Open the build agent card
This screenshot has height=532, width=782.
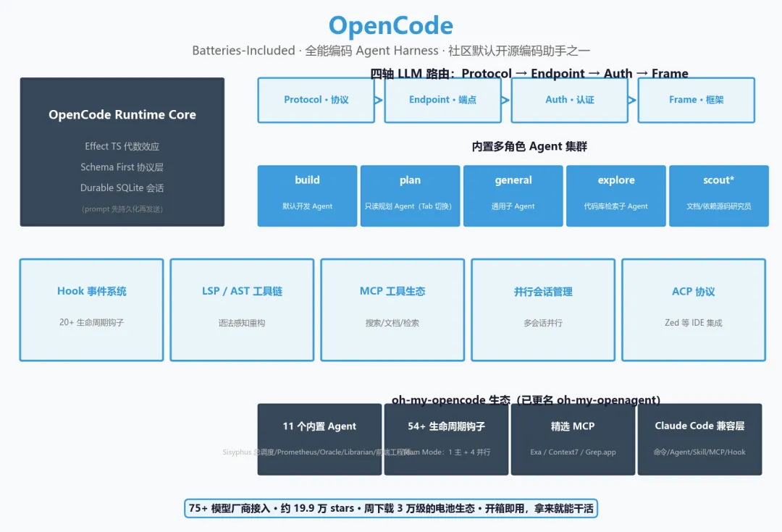pyautogui.click(x=307, y=196)
